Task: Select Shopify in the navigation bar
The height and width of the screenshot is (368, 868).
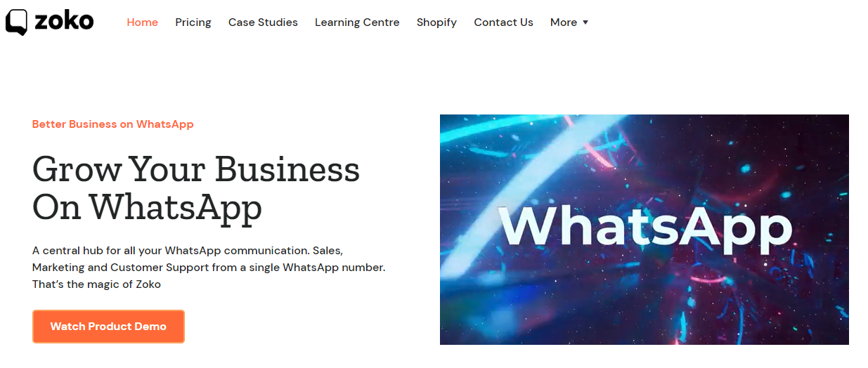Action: point(436,22)
